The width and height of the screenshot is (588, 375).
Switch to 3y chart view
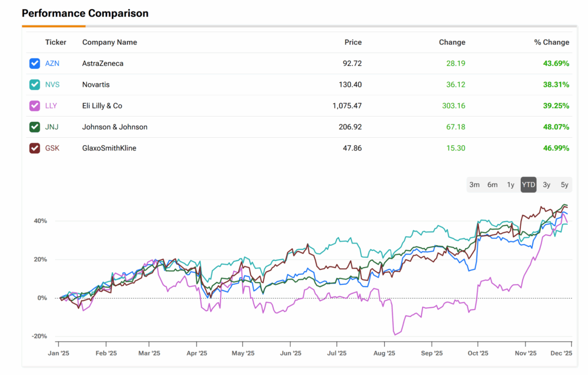pos(547,184)
